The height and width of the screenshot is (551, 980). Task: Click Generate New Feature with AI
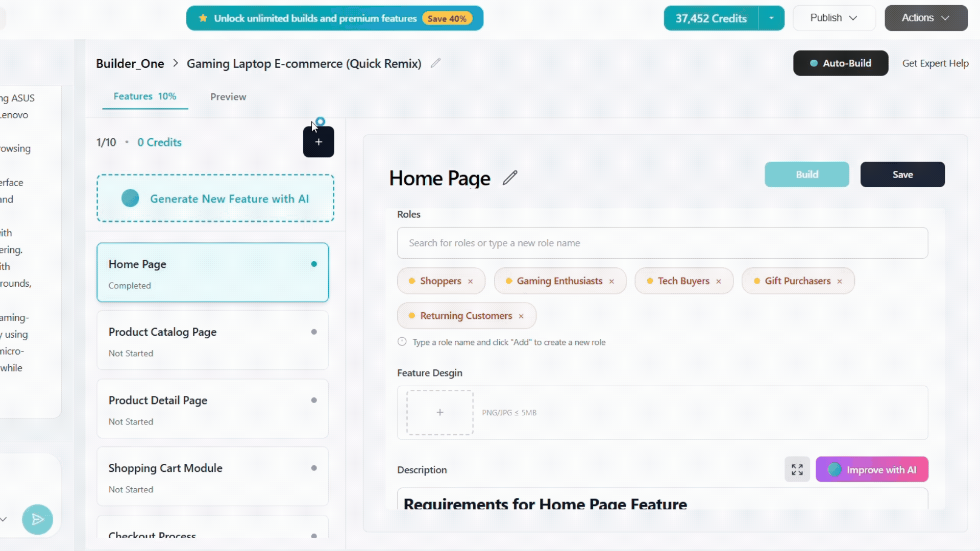(215, 198)
